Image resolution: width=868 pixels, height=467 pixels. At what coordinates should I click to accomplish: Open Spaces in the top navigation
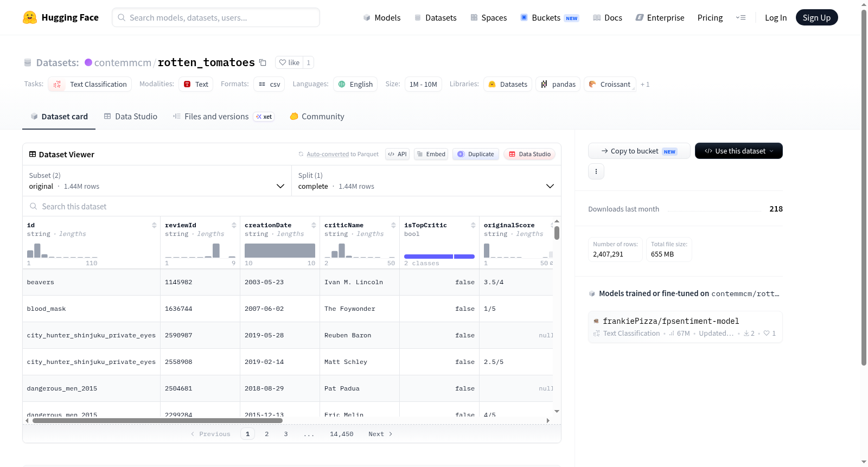[x=489, y=18]
